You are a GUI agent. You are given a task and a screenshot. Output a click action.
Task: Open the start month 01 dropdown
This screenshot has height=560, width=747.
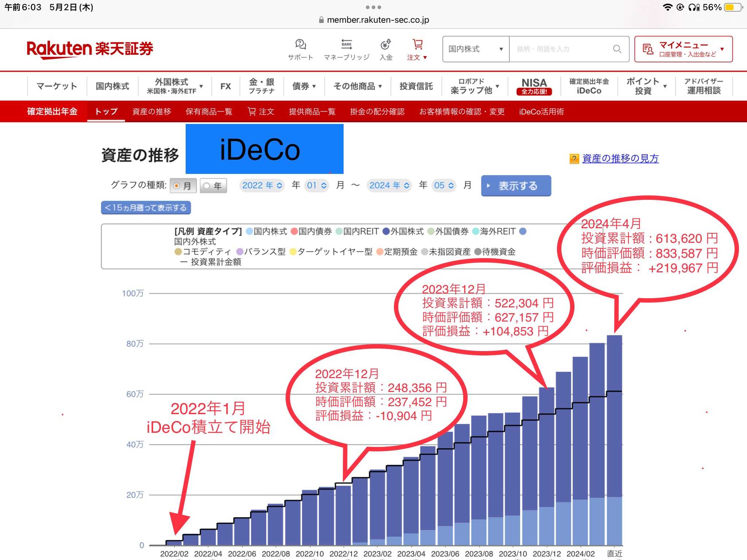click(316, 186)
